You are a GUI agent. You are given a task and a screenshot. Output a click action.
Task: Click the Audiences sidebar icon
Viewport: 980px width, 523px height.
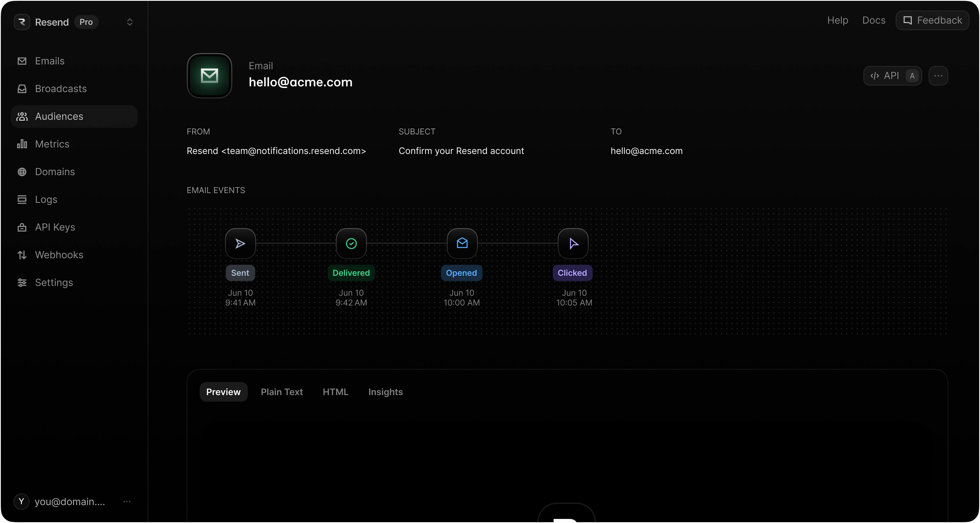pyautogui.click(x=22, y=116)
